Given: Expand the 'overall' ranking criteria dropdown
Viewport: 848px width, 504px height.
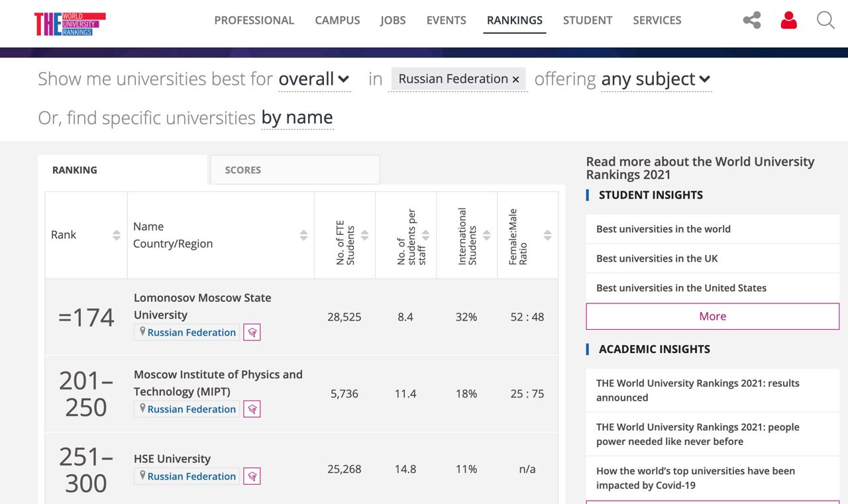Looking at the screenshot, I should (314, 79).
